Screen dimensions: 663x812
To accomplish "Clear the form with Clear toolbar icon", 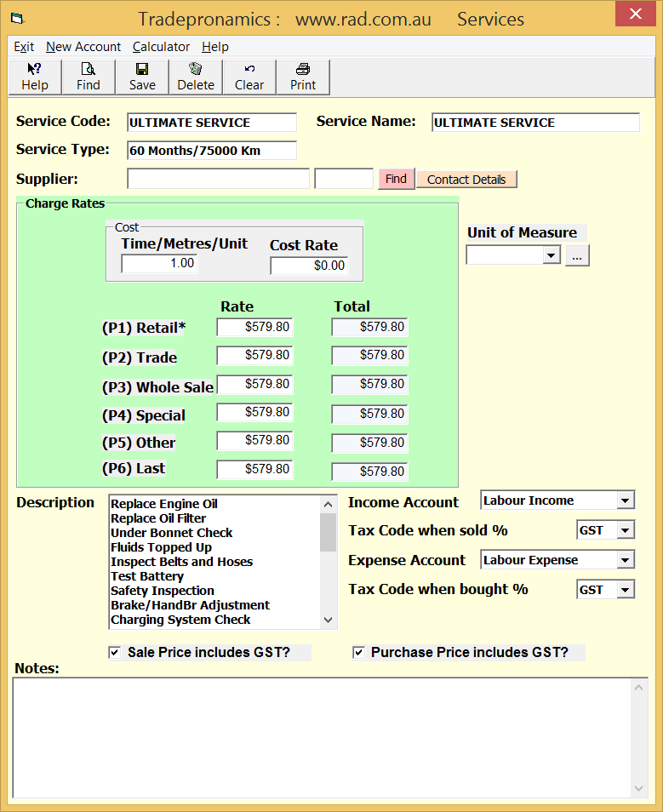I will point(249,77).
